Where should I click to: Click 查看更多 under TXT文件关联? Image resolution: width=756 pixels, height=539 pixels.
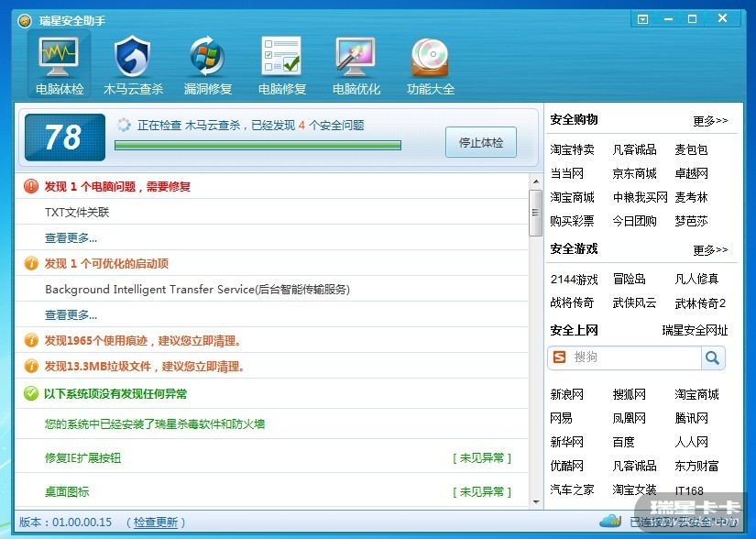click(71, 237)
